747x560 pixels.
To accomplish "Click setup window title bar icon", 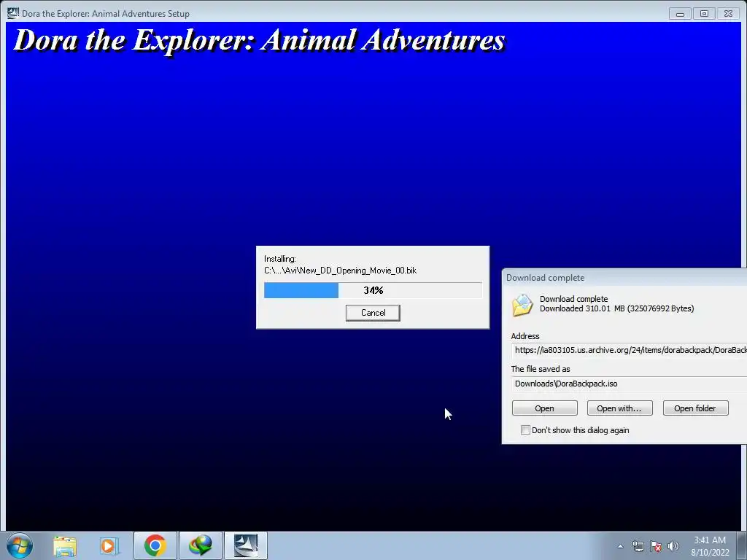I will point(13,13).
